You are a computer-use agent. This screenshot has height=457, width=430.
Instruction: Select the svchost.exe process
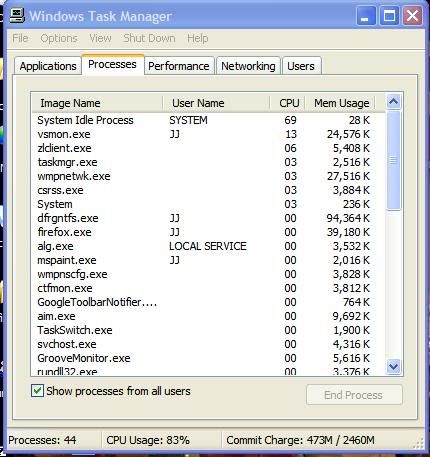click(x=208, y=344)
